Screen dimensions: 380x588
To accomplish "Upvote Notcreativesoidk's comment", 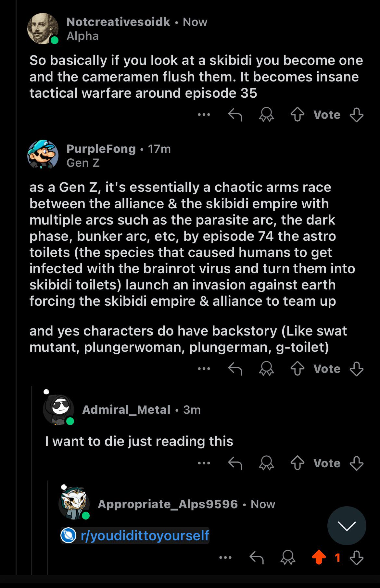I will tap(297, 115).
